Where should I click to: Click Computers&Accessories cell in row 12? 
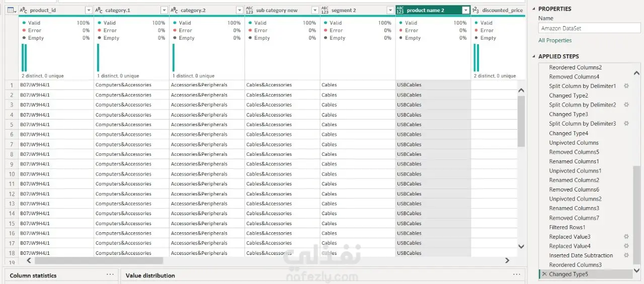[131, 194]
